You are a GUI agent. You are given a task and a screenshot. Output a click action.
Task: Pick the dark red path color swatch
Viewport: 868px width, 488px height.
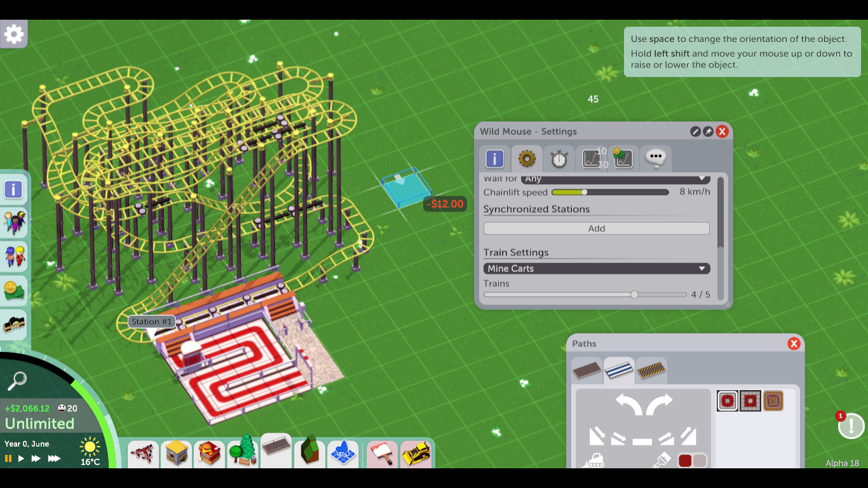pos(685,460)
